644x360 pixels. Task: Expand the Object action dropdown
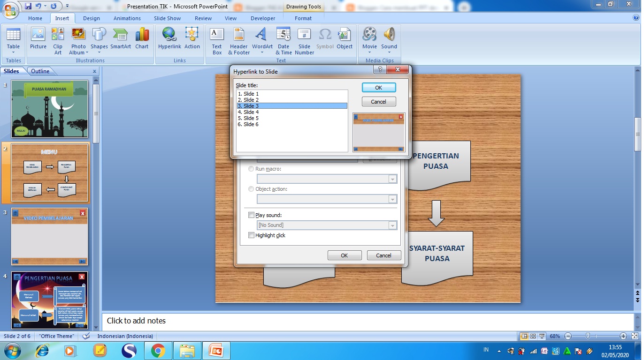tap(392, 199)
